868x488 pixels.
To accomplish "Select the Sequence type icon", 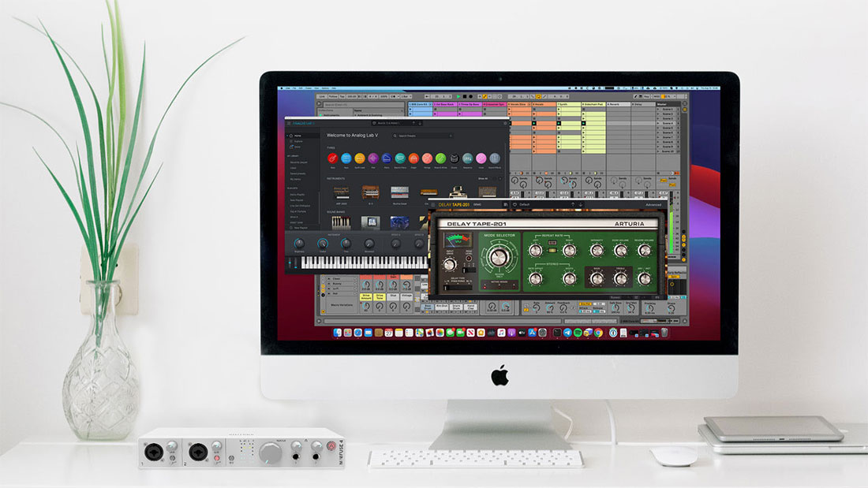I will [x=468, y=158].
